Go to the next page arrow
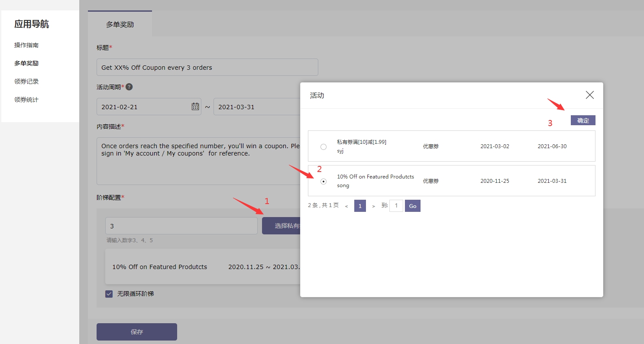 (373, 206)
